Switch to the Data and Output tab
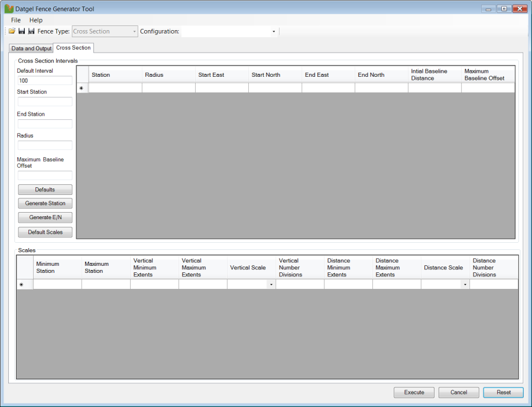532x407 pixels. tap(31, 48)
